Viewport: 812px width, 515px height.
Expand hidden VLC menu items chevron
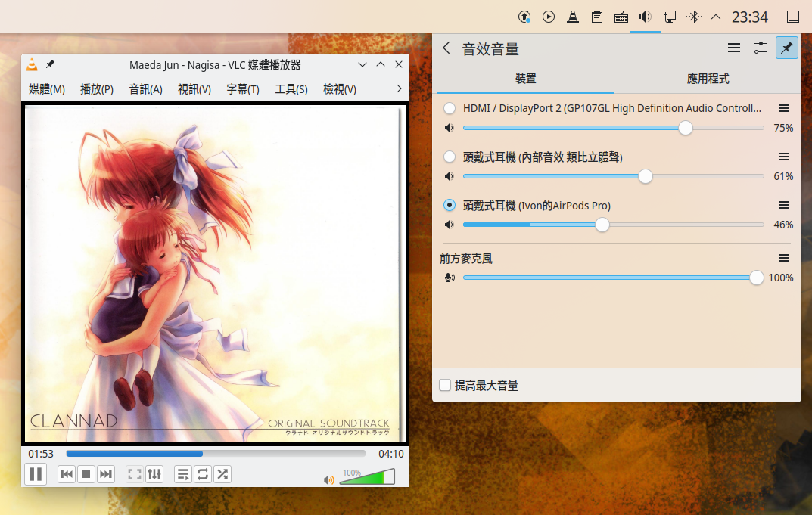(399, 88)
